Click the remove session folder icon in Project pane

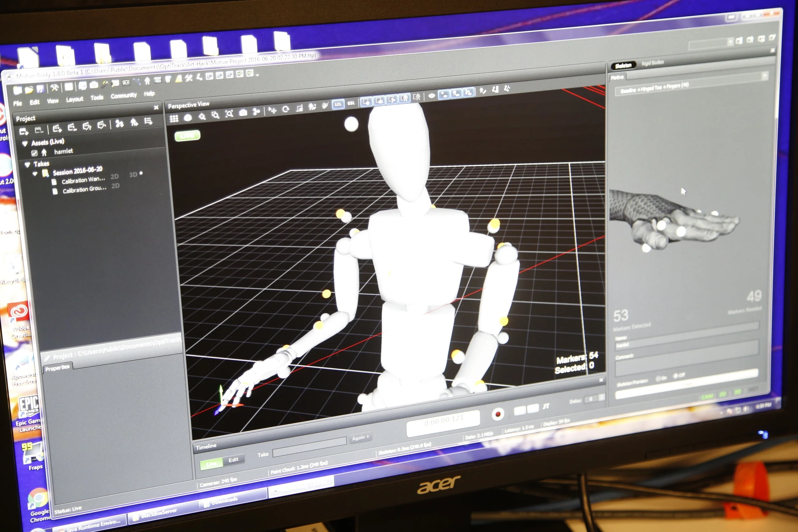(39, 130)
